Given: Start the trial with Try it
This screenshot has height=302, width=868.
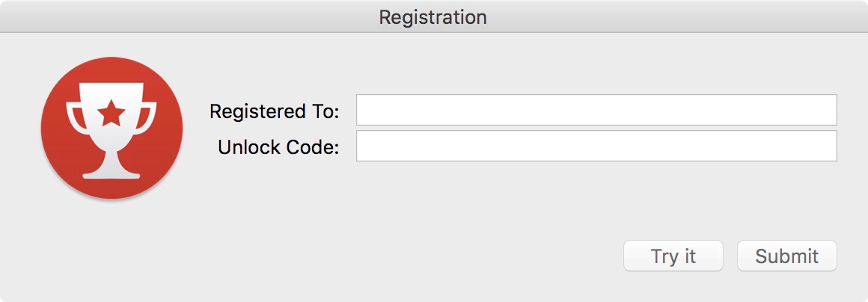Looking at the screenshot, I should [x=673, y=256].
